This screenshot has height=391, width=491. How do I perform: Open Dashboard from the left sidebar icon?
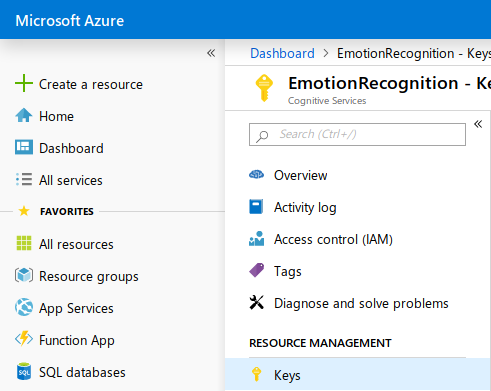[24, 147]
